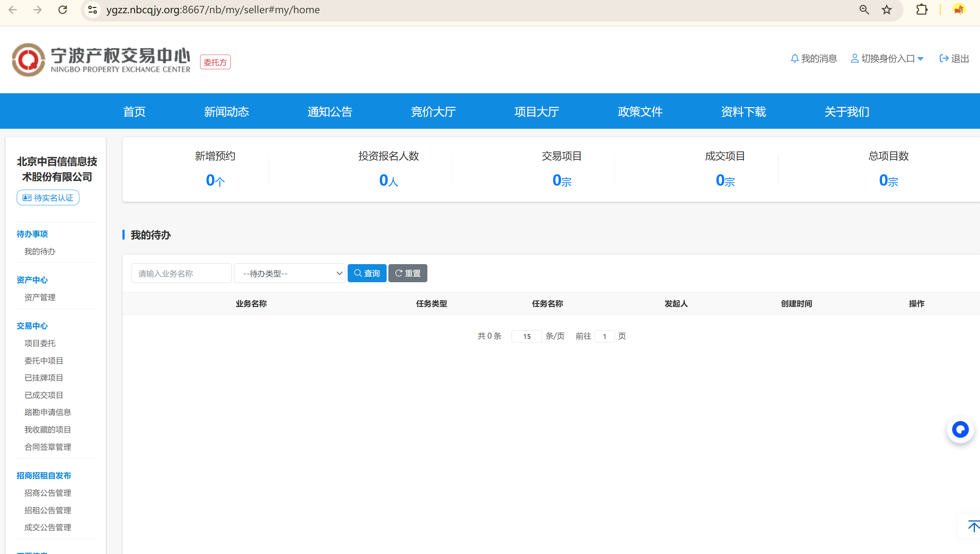Open the browser extensions puzzle icon
This screenshot has width=980, height=554.
tap(922, 10)
